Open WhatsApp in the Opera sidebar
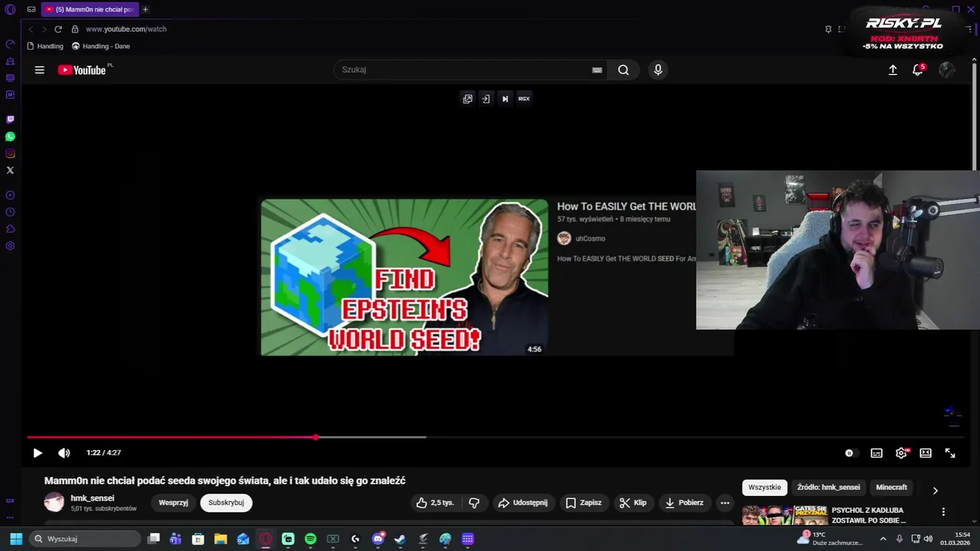The height and width of the screenshot is (551, 980). pos(10,136)
